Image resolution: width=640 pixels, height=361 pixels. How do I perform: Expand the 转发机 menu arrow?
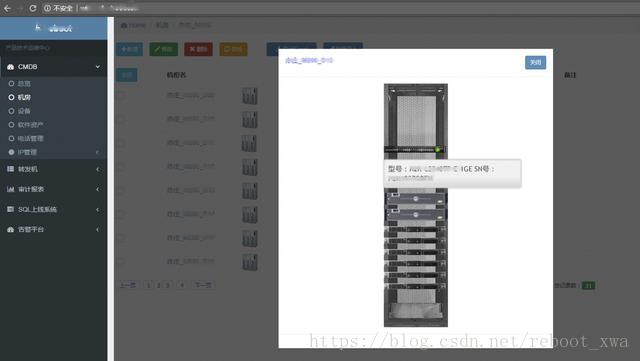pyautogui.click(x=98, y=169)
